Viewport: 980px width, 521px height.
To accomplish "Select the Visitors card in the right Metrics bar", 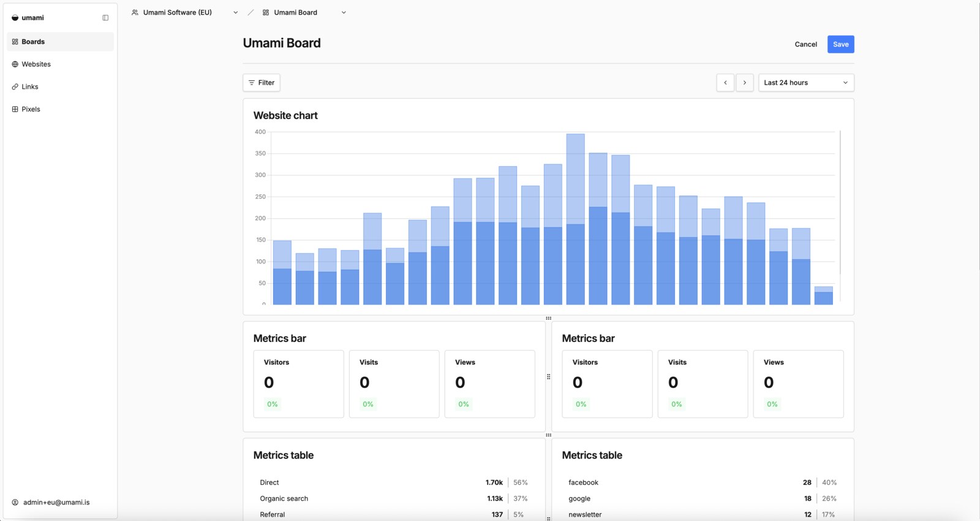I will 608,384.
